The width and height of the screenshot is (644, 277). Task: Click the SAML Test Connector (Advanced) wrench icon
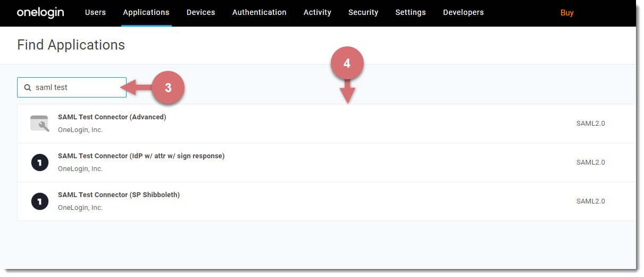point(40,123)
